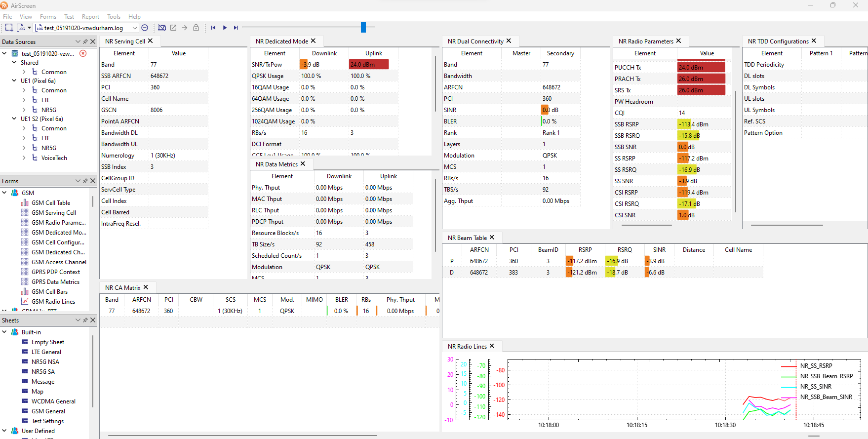The height and width of the screenshot is (439, 868).
Task: Collapse the Shared tree node
Action: (14, 63)
